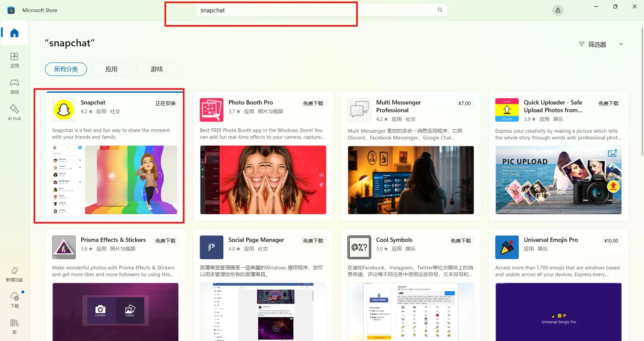Screen dimensions: 644x341
Task: Click 免费下载 for Cool Symbols
Action: [x=461, y=241]
